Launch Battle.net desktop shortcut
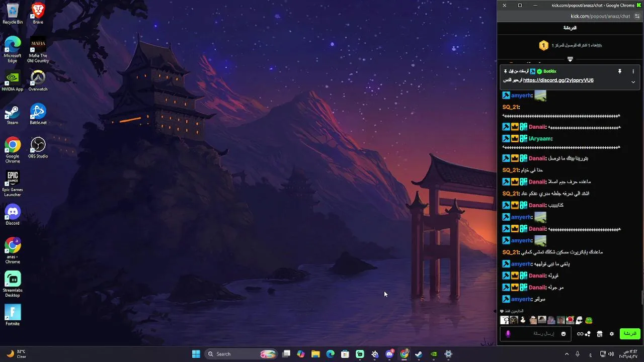 coord(38,115)
